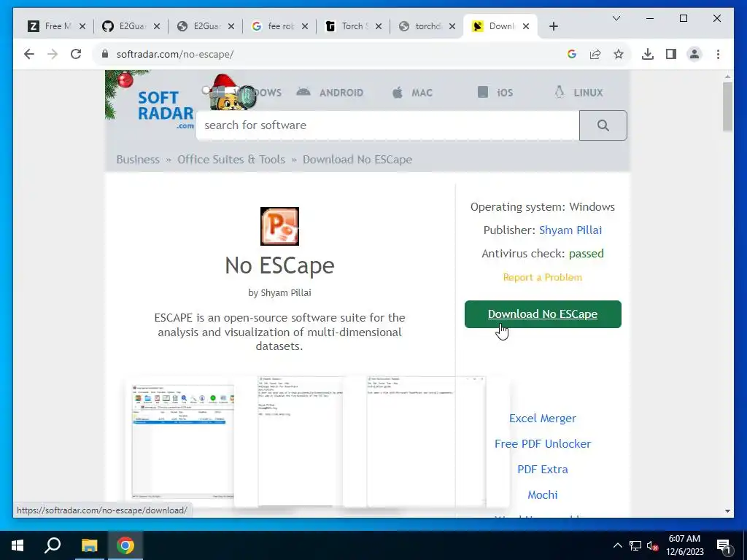The height and width of the screenshot is (560, 747).
Task: Open taskbar clock 6:07 AM
Action: 684,545
